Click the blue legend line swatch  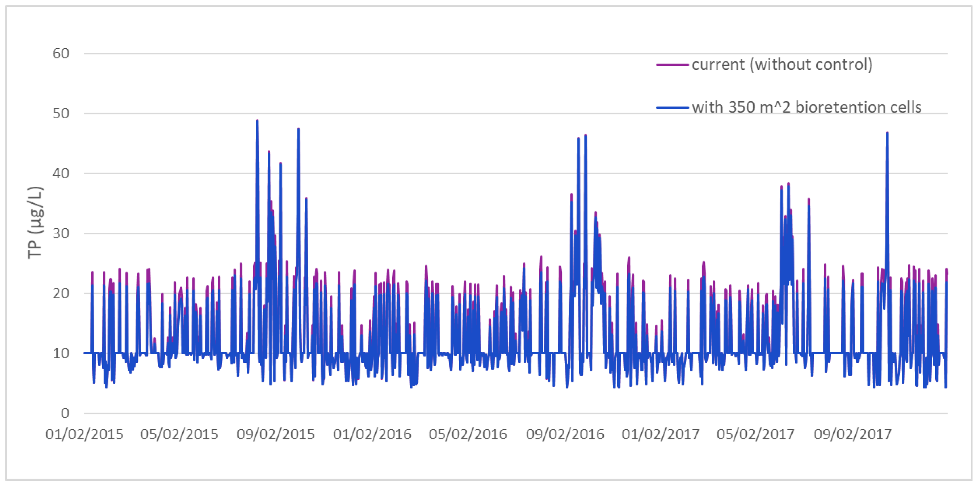(672, 108)
